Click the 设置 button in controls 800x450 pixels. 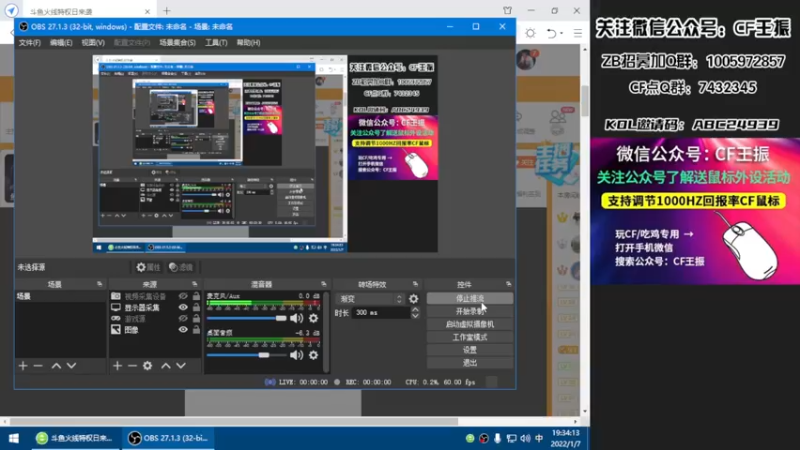point(470,350)
